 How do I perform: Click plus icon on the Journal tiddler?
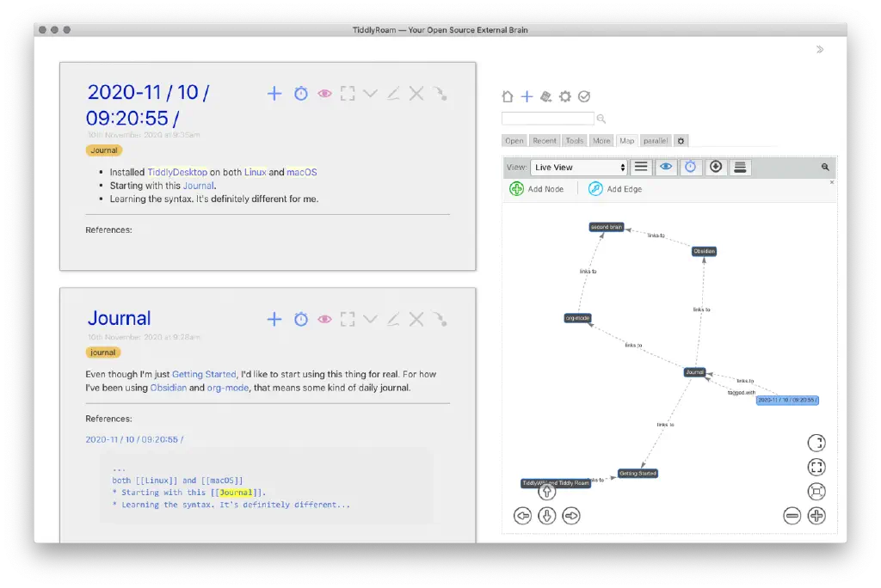[274, 319]
